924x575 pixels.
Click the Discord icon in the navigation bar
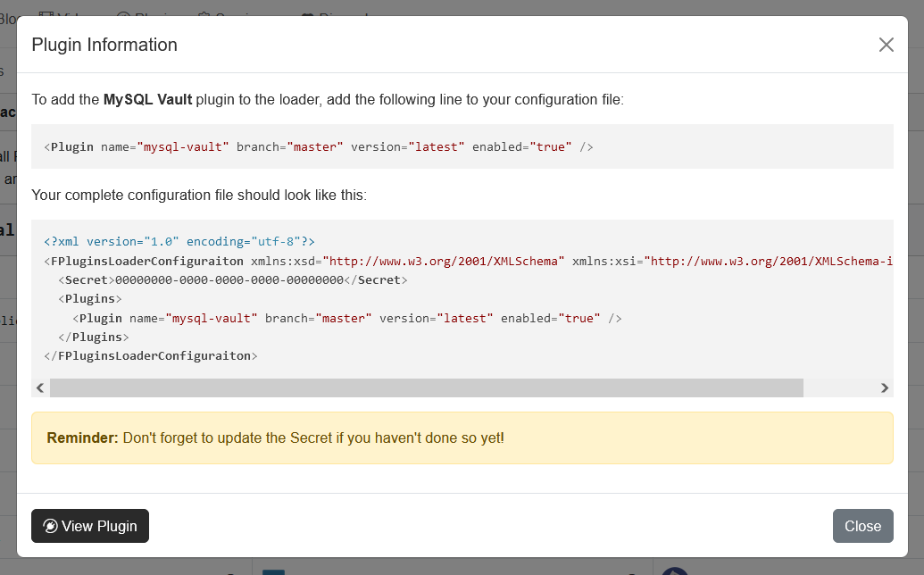[x=306, y=15]
